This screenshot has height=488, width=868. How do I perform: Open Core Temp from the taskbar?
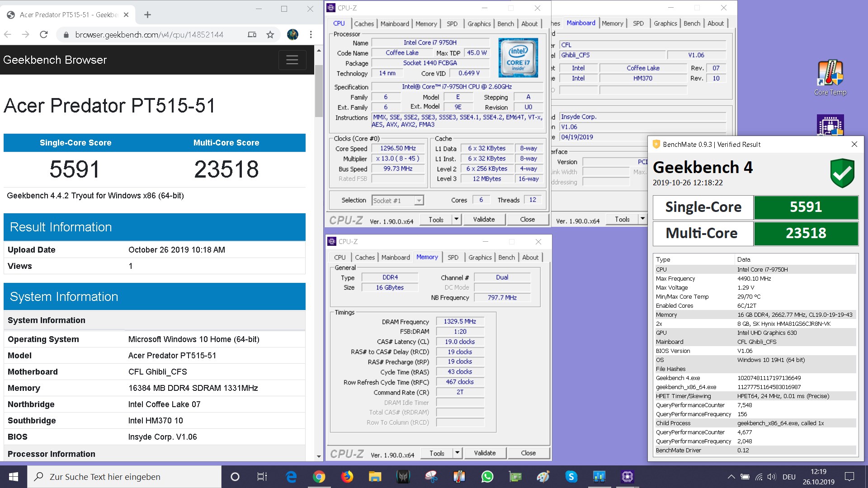[x=459, y=477]
